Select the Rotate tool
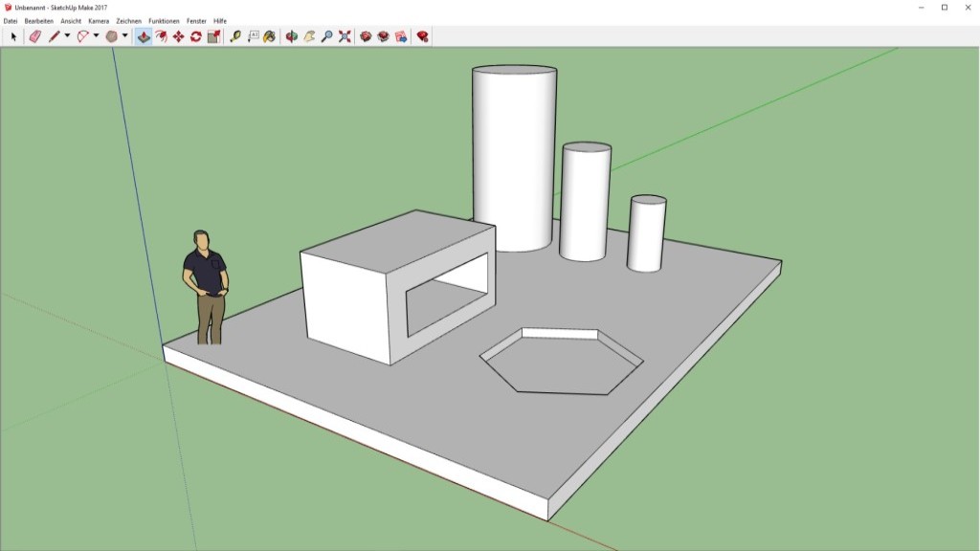The height and width of the screenshot is (551, 980). 195,35
